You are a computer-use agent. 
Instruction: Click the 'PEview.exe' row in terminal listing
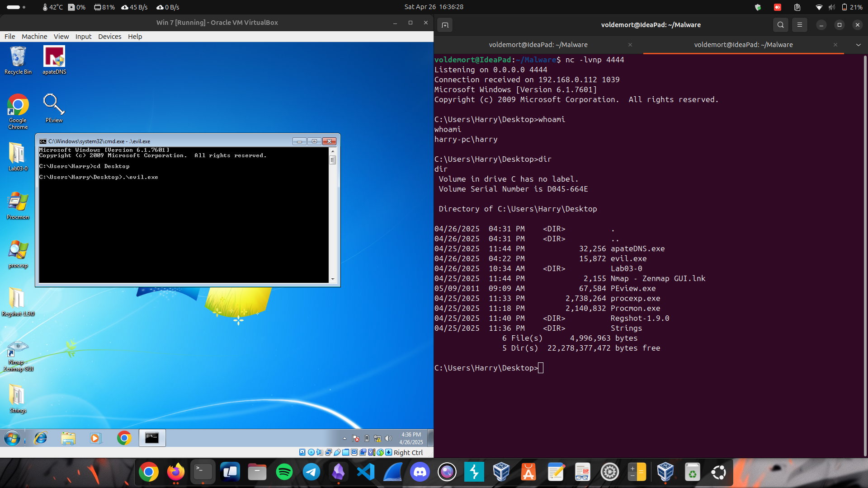545,289
